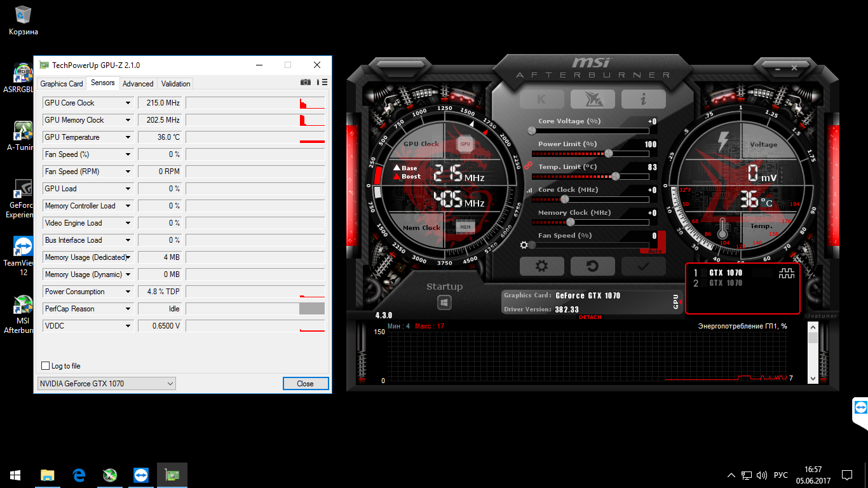This screenshot has height=488, width=868.
Task: Open the Validation tab
Action: 176,84
